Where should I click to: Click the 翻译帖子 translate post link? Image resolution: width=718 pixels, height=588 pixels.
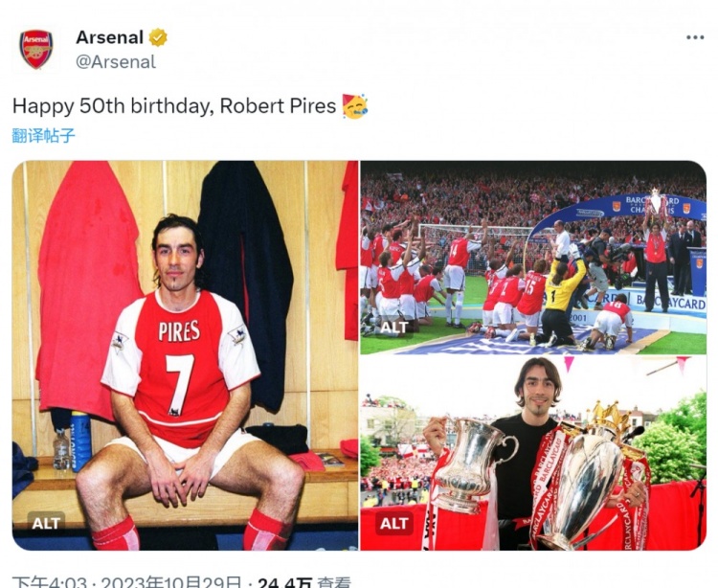tap(43, 135)
